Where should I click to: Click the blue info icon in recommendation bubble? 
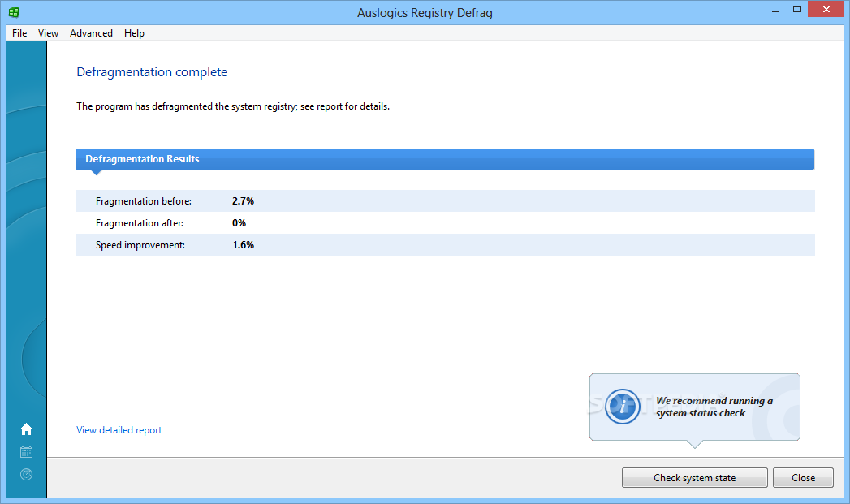click(623, 406)
